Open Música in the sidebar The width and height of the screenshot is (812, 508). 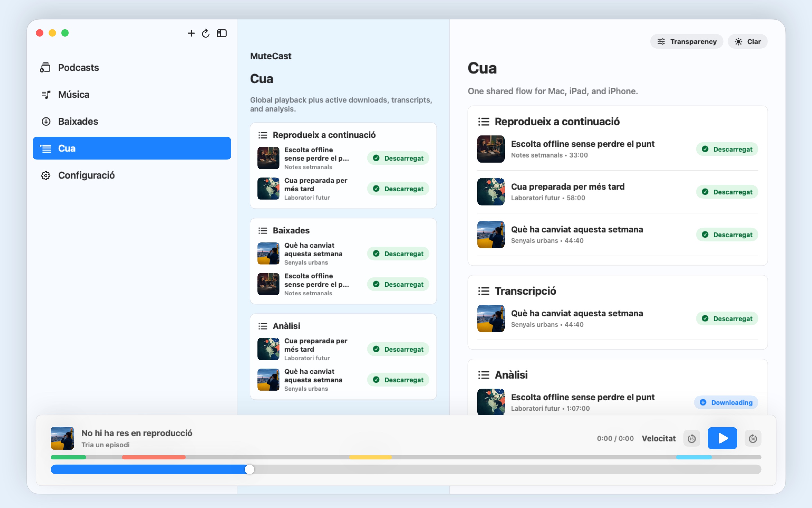pyautogui.click(x=132, y=95)
